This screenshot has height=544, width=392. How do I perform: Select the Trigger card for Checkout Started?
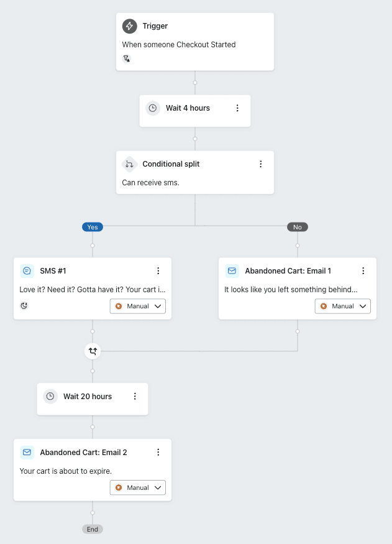pos(195,41)
